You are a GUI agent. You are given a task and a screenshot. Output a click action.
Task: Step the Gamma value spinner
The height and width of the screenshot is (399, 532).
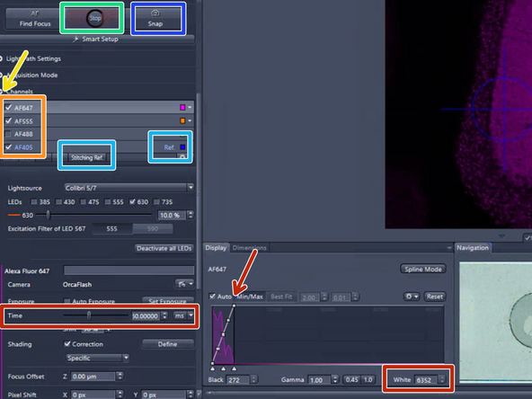coord(335,379)
